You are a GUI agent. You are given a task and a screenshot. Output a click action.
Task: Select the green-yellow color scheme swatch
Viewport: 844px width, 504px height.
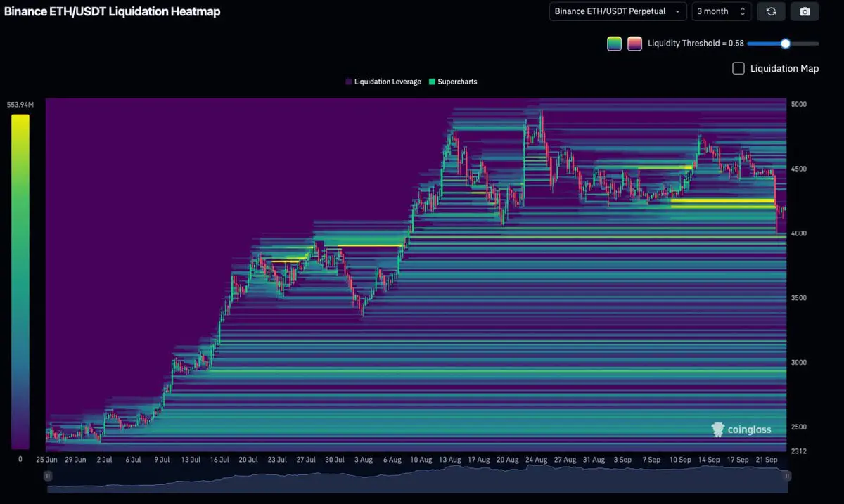[x=614, y=44]
